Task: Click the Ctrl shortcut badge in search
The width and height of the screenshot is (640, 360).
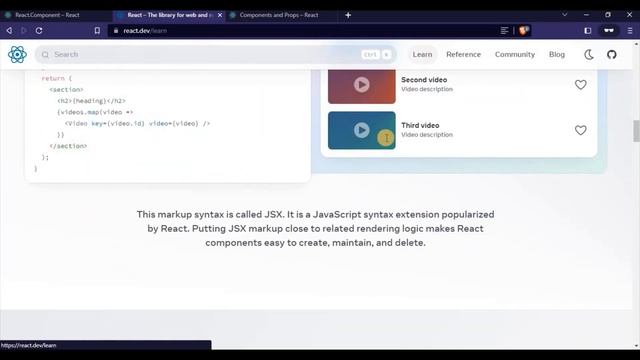Action: coord(370,54)
